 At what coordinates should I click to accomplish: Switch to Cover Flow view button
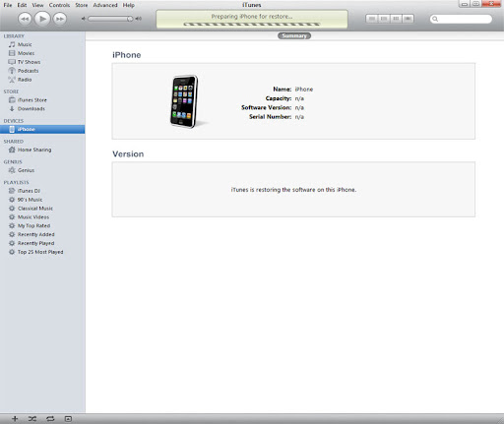(x=408, y=19)
